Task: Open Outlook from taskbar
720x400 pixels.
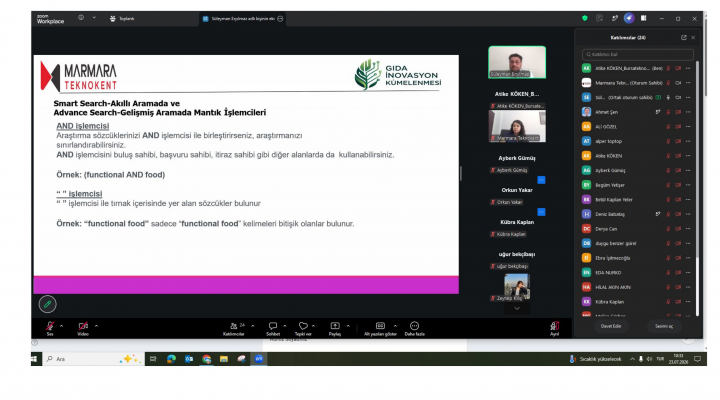Action: 189,359
